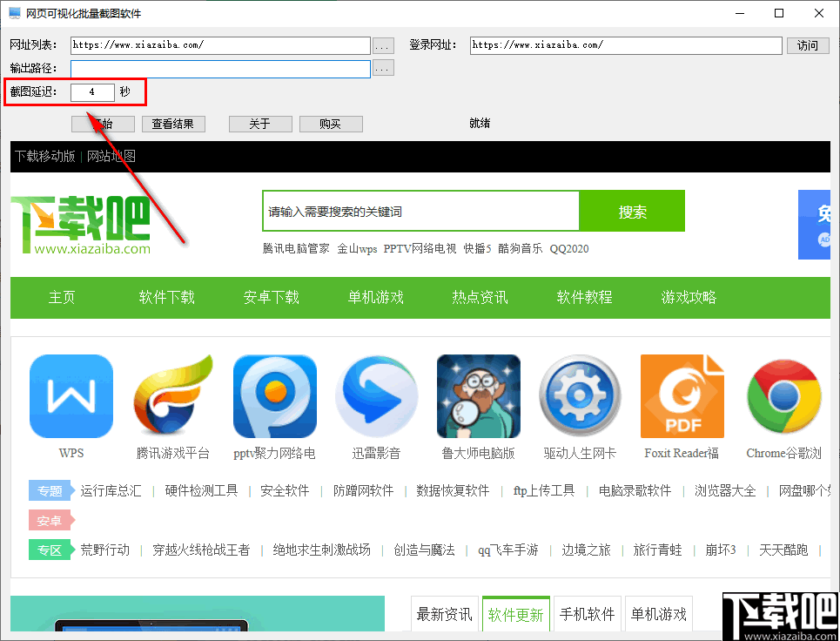Select the WPS application icon
Image resolution: width=840 pixels, height=641 pixels.
(71, 396)
